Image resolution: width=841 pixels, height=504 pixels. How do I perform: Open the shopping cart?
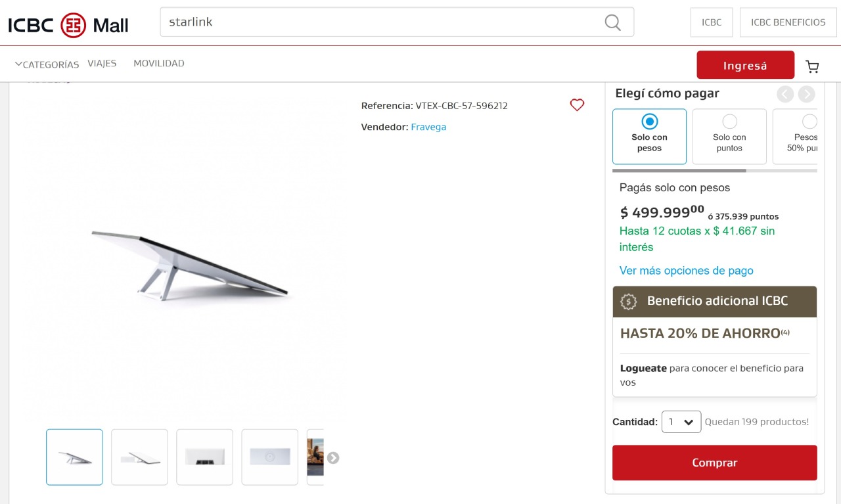pyautogui.click(x=813, y=66)
